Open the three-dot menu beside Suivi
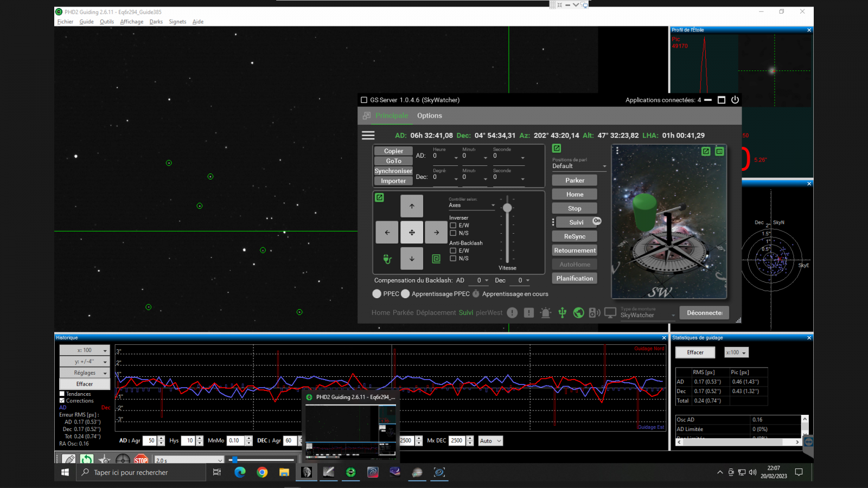868x488 pixels. coord(553,222)
